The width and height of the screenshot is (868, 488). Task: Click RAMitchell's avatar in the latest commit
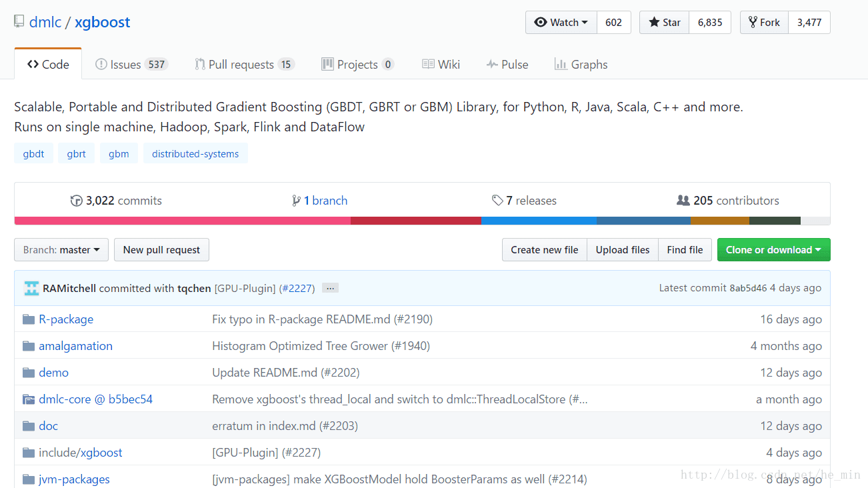[31, 288]
